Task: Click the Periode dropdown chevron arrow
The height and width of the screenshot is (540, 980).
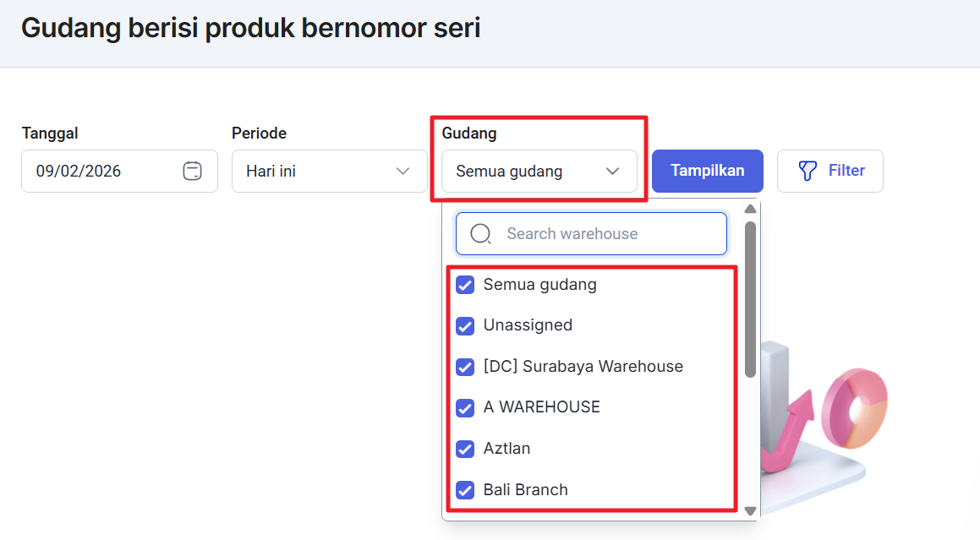Action: click(x=402, y=172)
